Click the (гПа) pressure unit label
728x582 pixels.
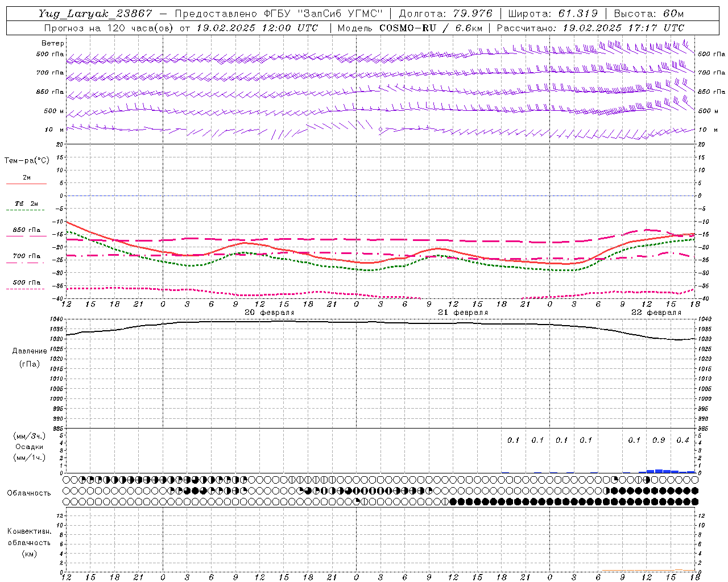[30, 364]
